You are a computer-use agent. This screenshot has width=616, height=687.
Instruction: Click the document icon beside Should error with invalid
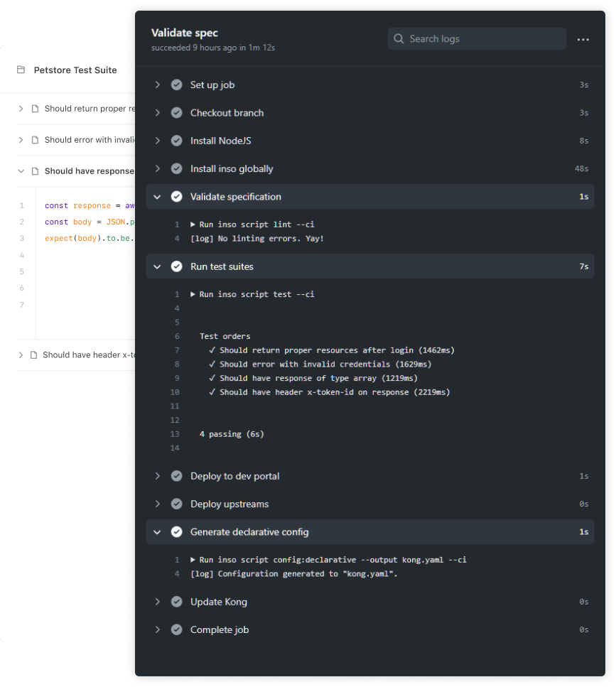click(36, 141)
